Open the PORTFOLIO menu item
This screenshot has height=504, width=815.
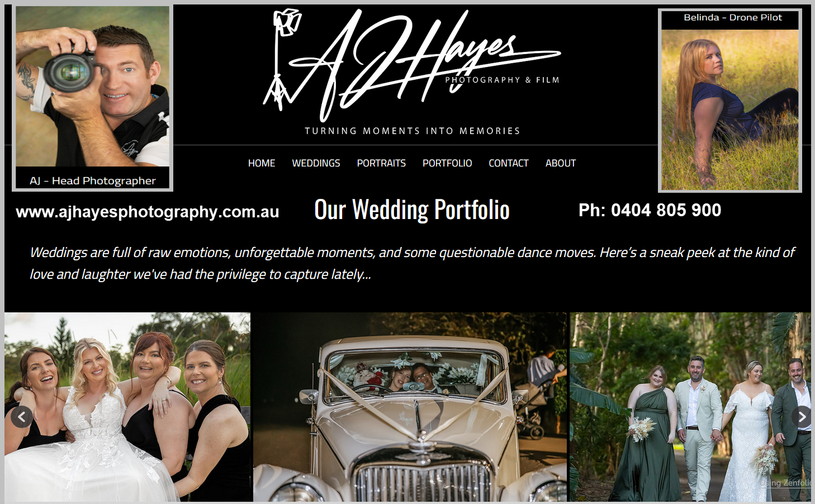click(447, 163)
